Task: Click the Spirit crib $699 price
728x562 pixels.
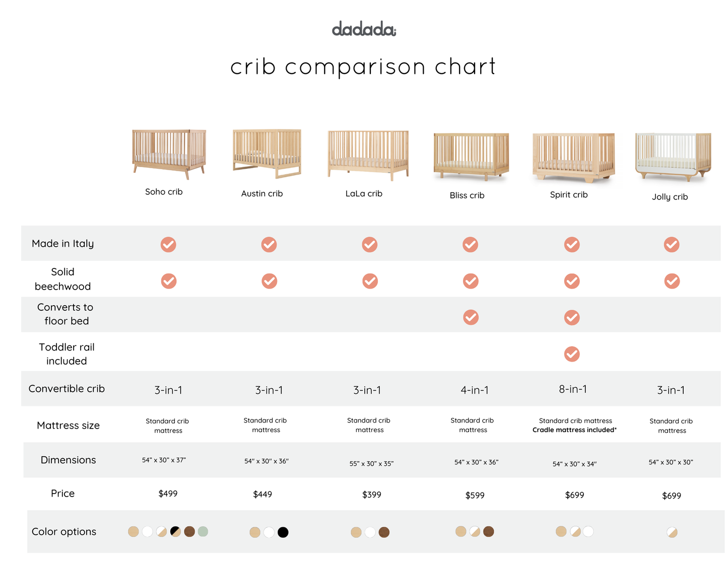Action: (x=574, y=495)
